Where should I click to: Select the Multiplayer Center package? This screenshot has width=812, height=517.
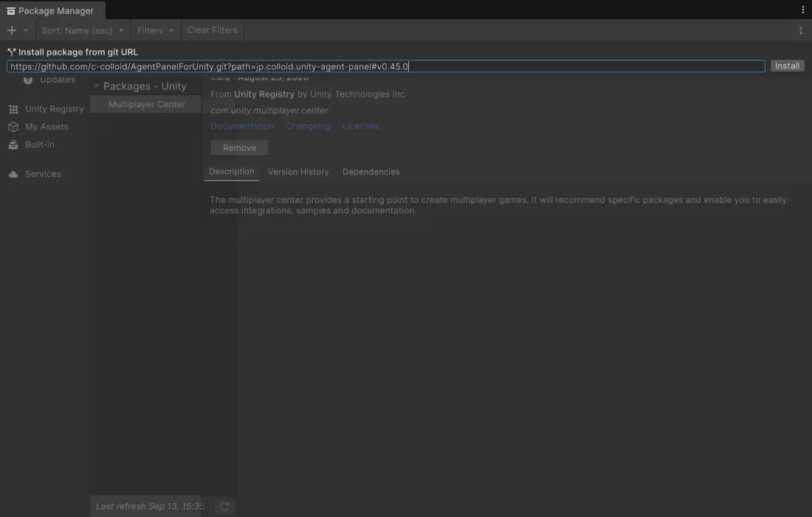point(147,105)
